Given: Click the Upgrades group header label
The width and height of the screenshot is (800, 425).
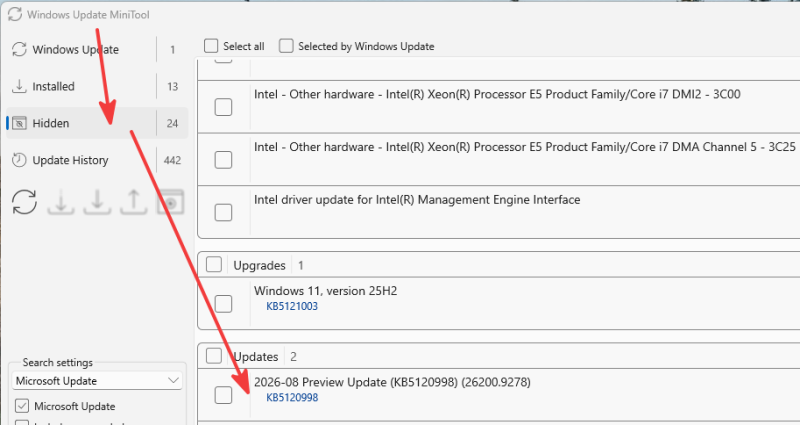Looking at the screenshot, I should pos(259,265).
